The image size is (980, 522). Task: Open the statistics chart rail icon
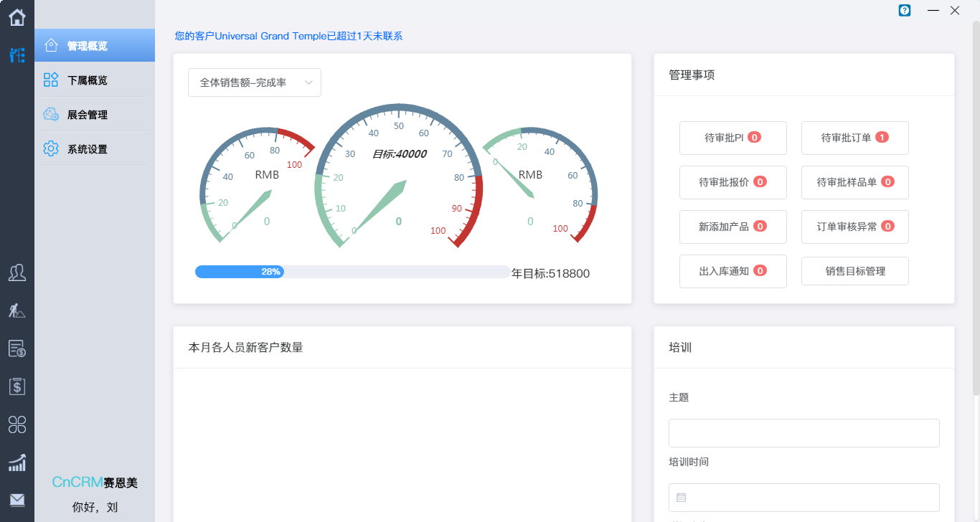click(x=17, y=462)
